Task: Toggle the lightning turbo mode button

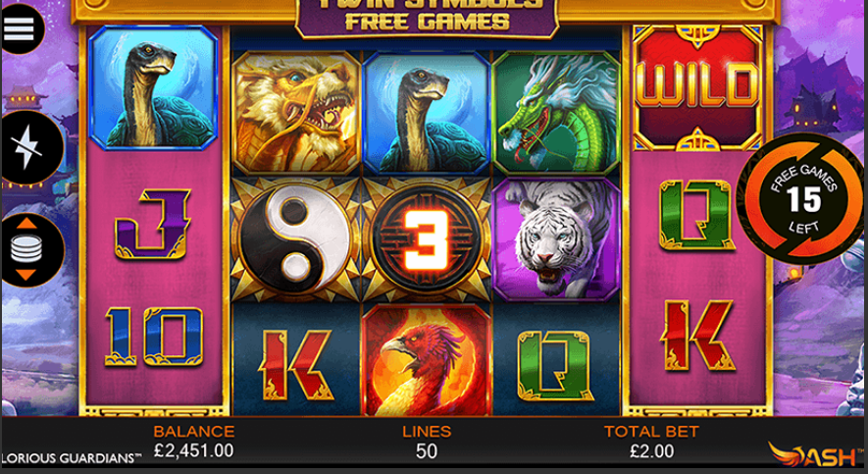Action: pyautogui.click(x=28, y=147)
